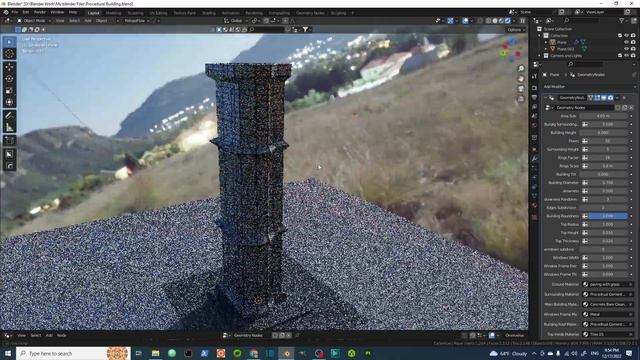Click the viewport zoom magnifier icon
The image size is (640, 360).
pos(521,69)
